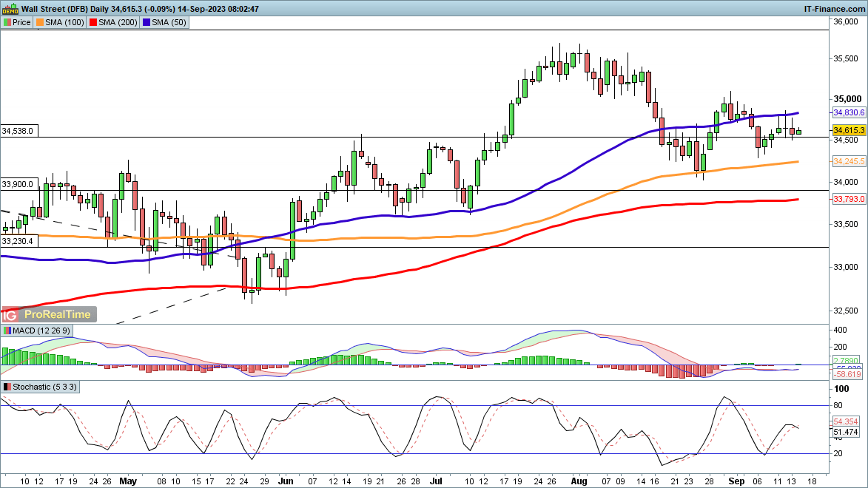
Task: Click the IT-Finance.com link
Action: pos(834,9)
